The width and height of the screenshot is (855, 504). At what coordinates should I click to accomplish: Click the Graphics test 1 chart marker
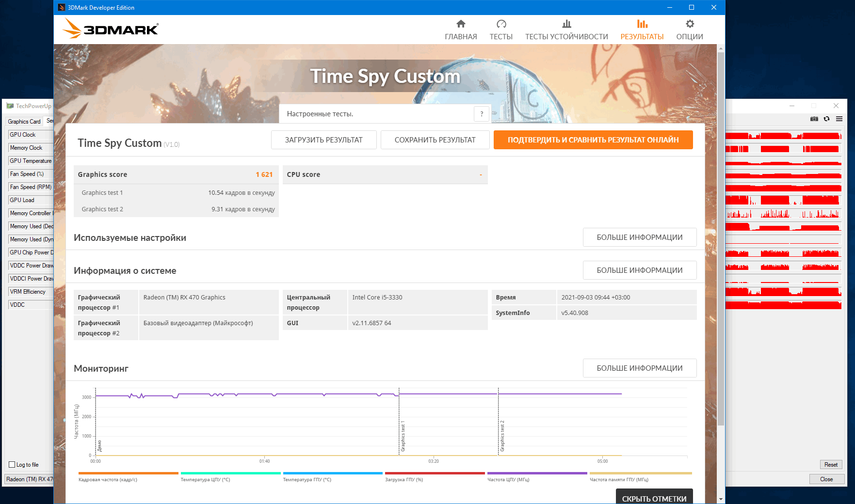pyautogui.click(x=403, y=436)
